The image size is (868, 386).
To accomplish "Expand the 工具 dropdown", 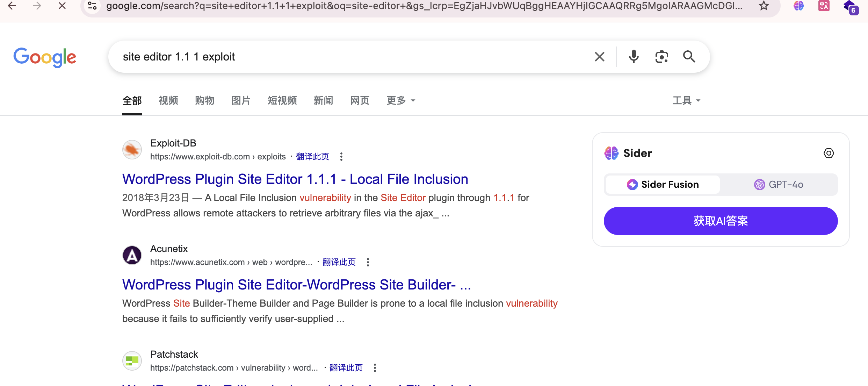I will 686,101.
